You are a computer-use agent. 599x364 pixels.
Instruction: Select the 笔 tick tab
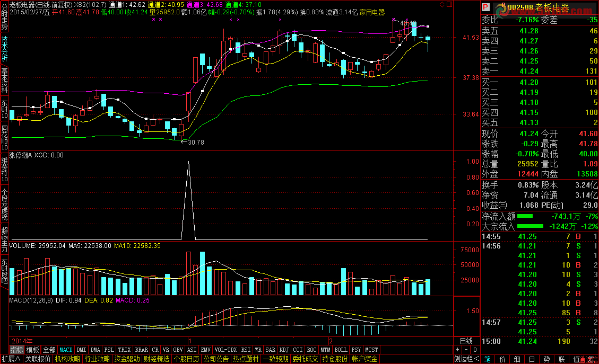pos(487,359)
